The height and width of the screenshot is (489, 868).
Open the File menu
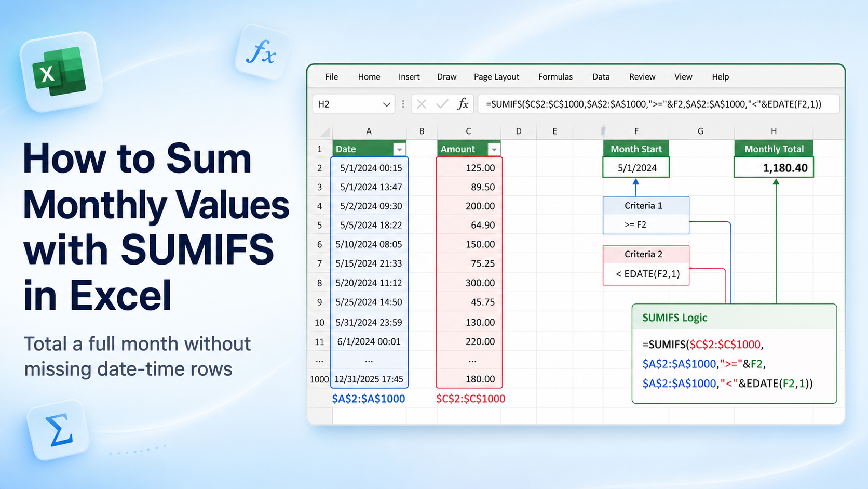[x=331, y=76]
